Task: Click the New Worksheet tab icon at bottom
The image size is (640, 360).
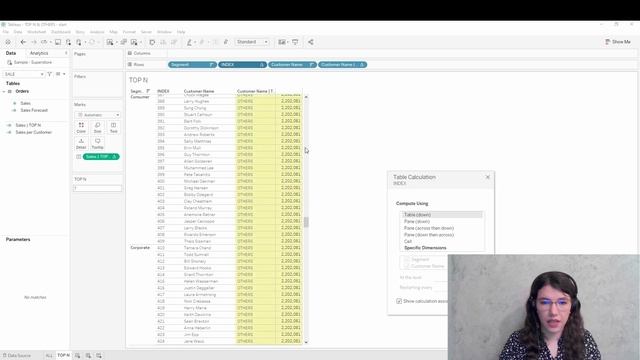Action: [x=78, y=356]
